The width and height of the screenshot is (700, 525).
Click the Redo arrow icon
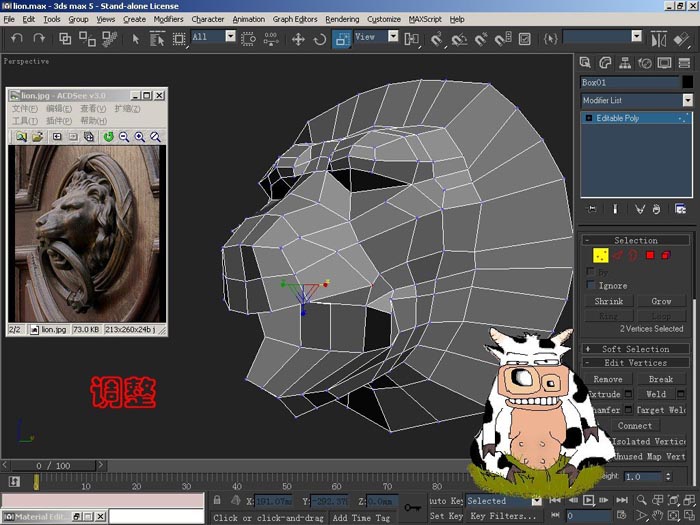(39, 38)
